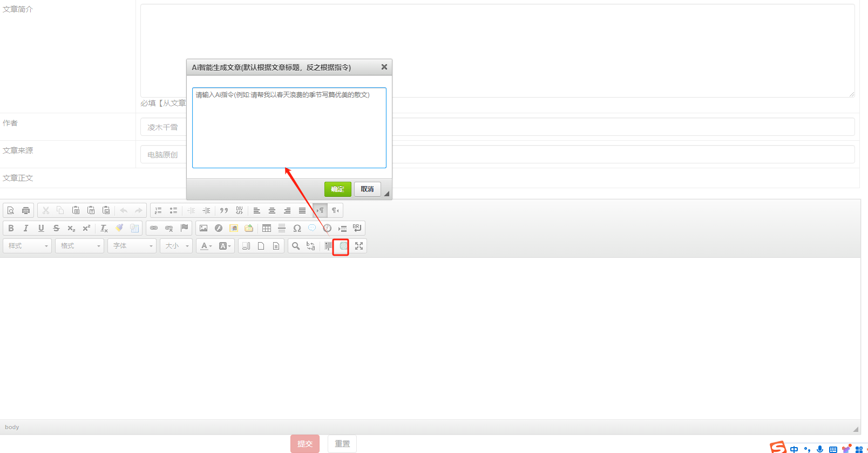Insert a hyperlink
This screenshot has width=868, height=453.
[154, 228]
